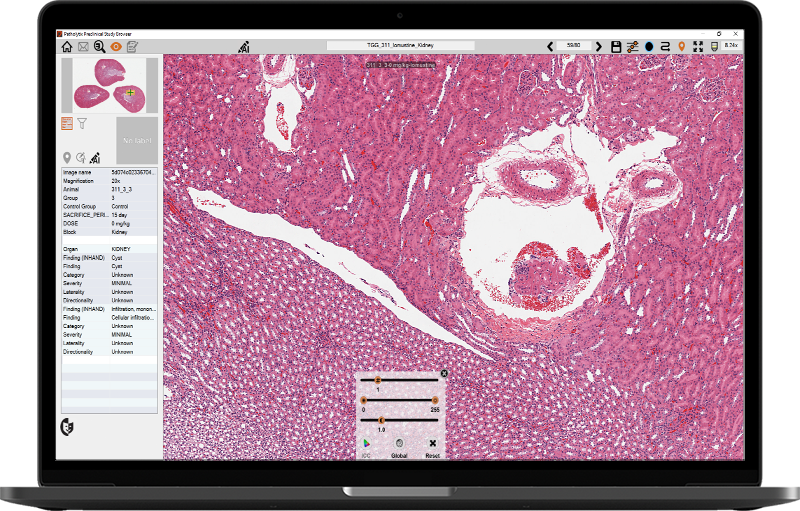This screenshot has height=511, width=800.
Task: Open the notes report icon
Action: tap(132, 47)
